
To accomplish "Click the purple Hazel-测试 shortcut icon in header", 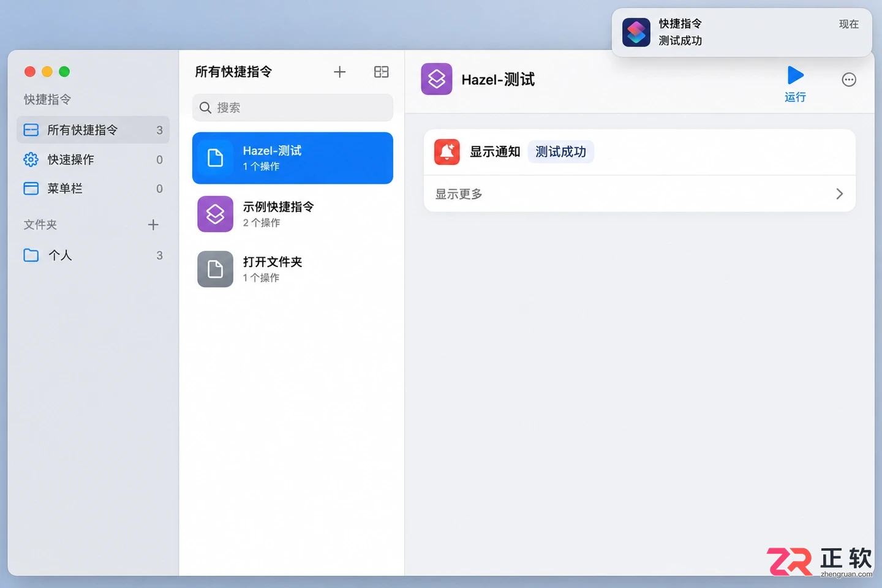I will click(437, 79).
